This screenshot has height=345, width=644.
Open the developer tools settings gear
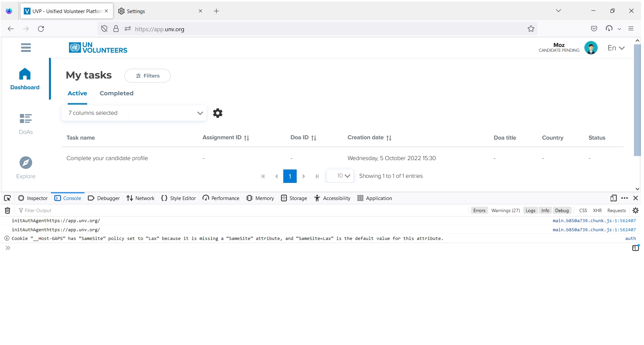[x=636, y=210]
